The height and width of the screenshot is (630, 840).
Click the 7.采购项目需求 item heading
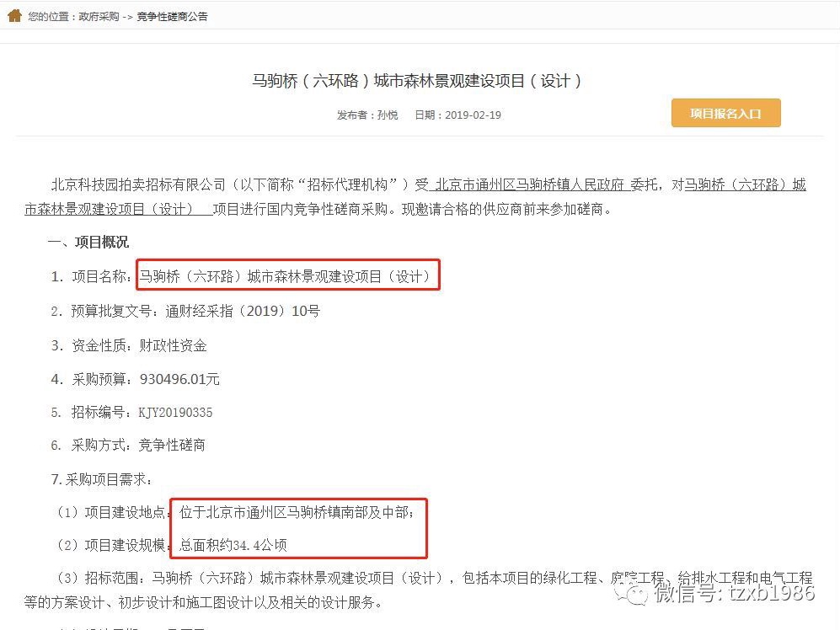(x=102, y=479)
